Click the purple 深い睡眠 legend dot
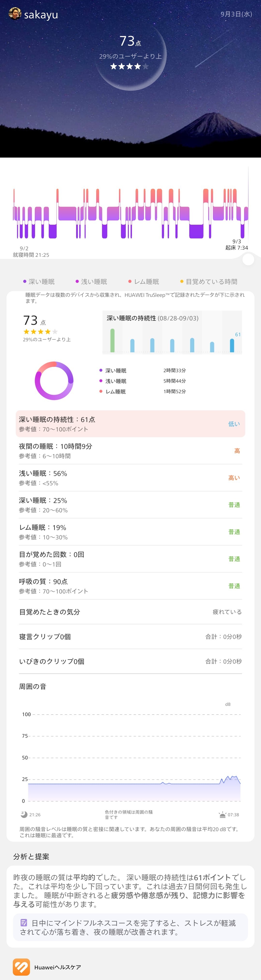 [25, 281]
